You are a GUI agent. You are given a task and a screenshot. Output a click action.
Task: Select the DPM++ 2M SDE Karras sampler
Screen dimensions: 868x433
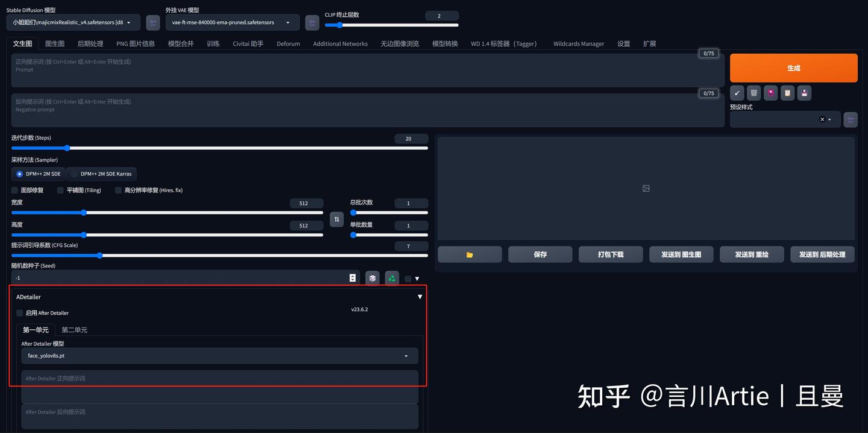coord(101,174)
